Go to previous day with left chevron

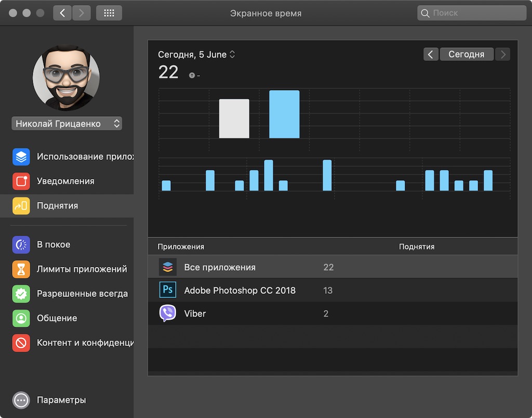tap(431, 54)
